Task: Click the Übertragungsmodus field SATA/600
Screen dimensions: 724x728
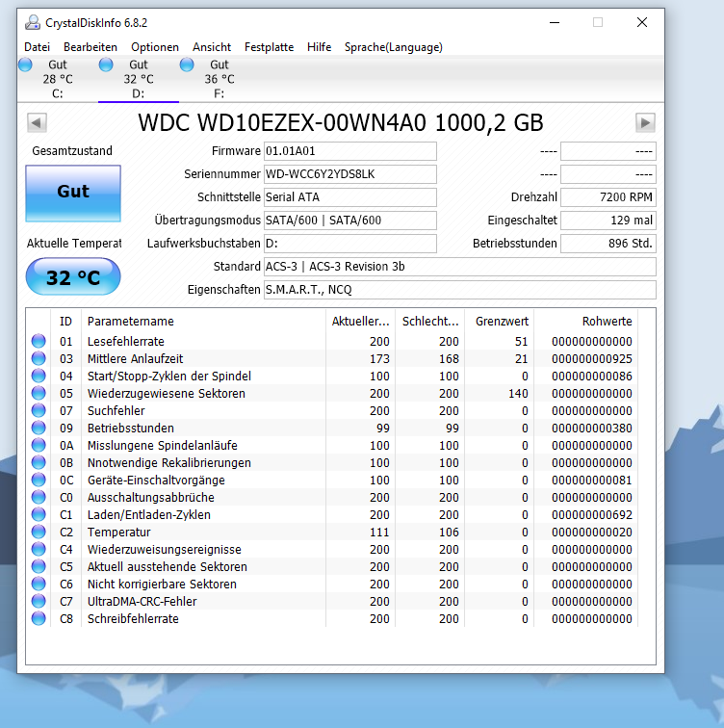Action: click(350, 221)
